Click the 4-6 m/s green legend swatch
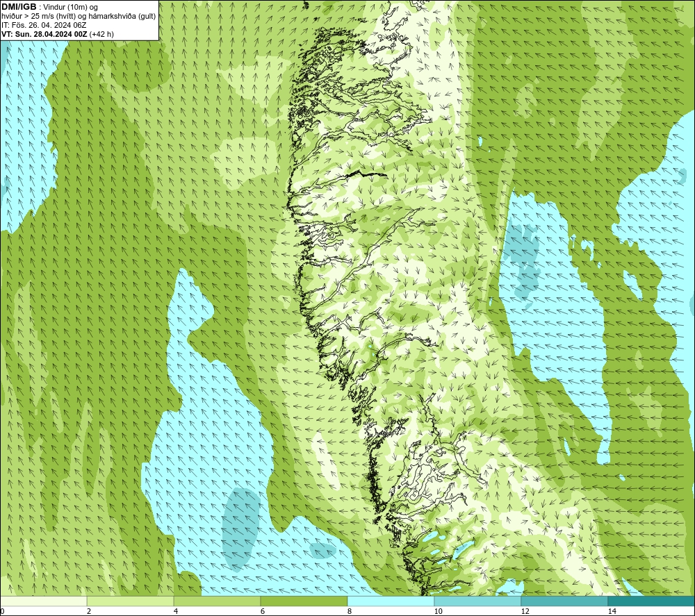The width and height of the screenshot is (695, 616). (217, 601)
